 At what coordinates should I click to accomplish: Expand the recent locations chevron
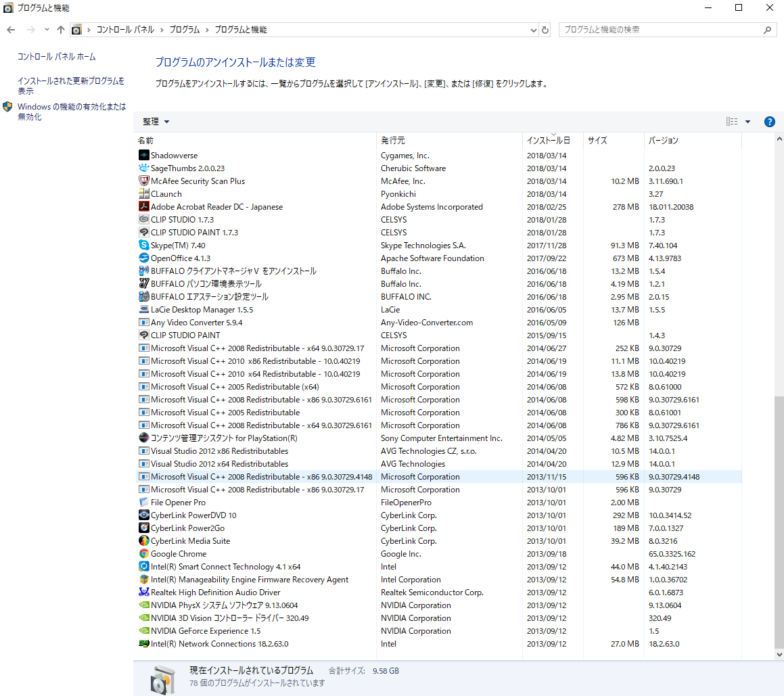(x=47, y=30)
